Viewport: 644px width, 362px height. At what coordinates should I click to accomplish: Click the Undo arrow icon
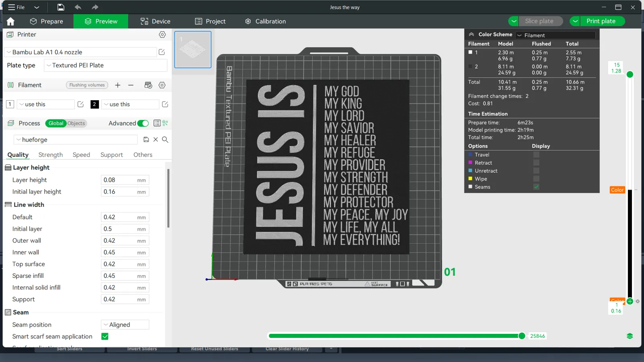pos(78,7)
